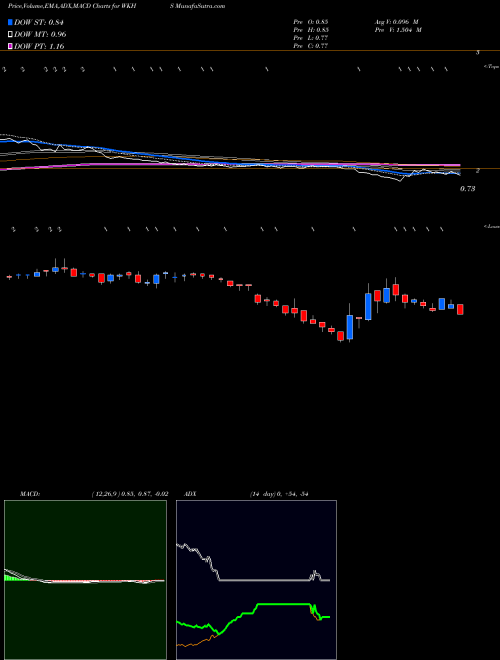Click the 'ADX' panel heading
The width and height of the screenshot is (500, 660).
click(190, 494)
